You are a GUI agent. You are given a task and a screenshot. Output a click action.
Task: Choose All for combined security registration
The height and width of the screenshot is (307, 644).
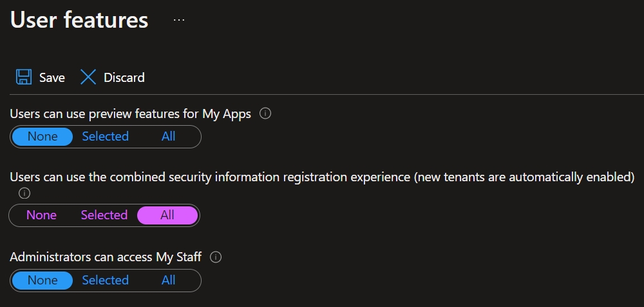(167, 215)
